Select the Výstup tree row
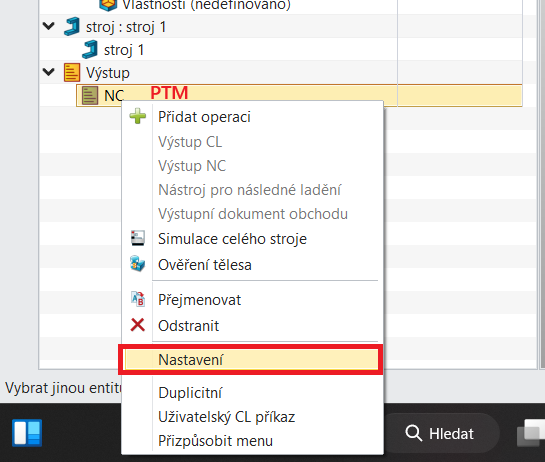 [x=108, y=73]
